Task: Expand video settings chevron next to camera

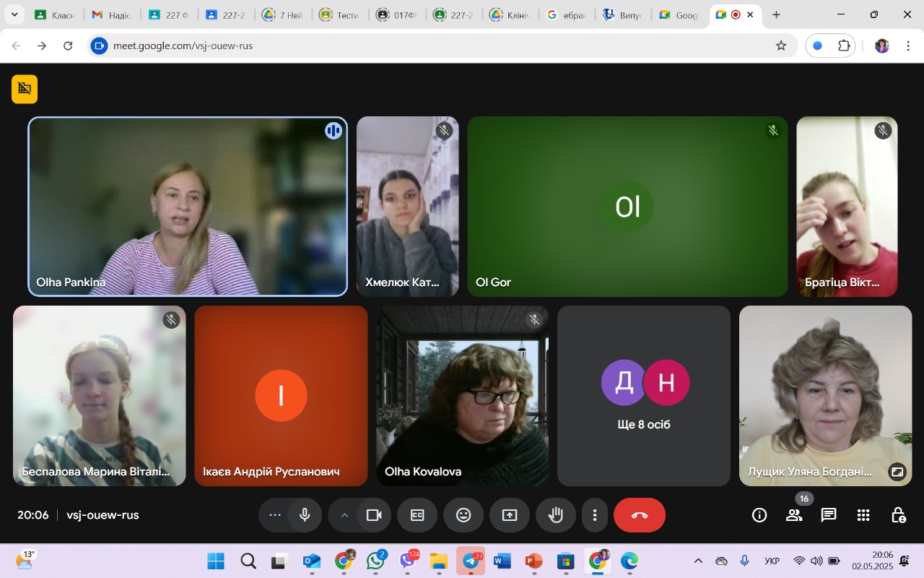Action: click(x=344, y=515)
